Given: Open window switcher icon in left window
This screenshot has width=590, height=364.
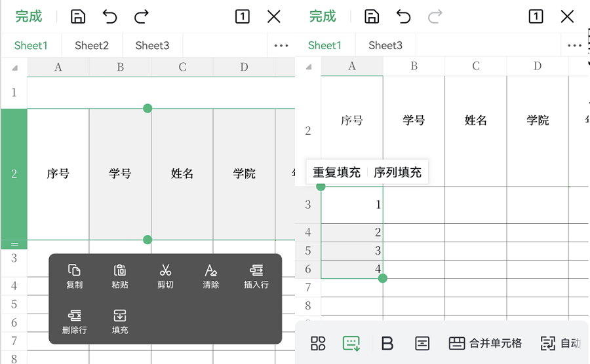Looking at the screenshot, I should coord(243,16).
